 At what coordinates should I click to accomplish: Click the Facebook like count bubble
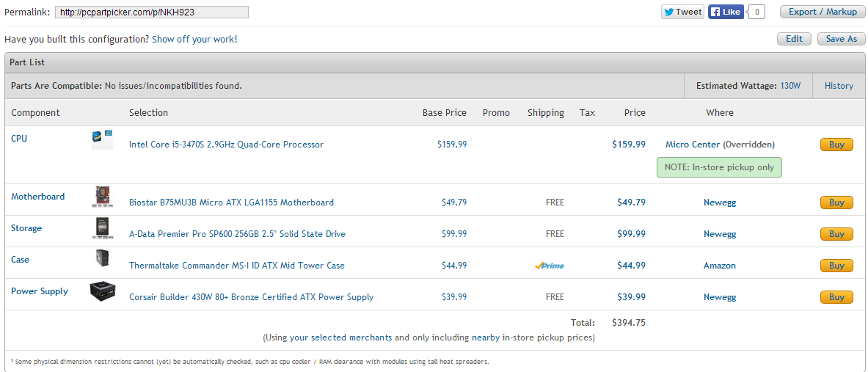coord(756,12)
